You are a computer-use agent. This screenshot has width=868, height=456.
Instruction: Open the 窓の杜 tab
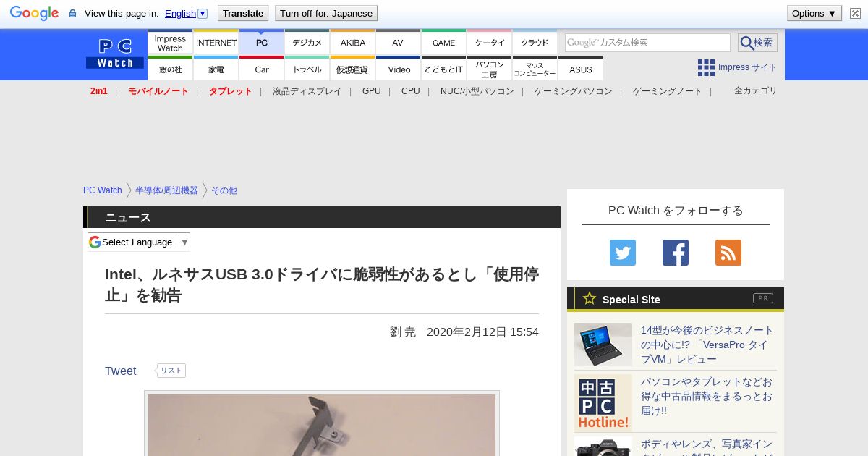(x=170, y=69)
